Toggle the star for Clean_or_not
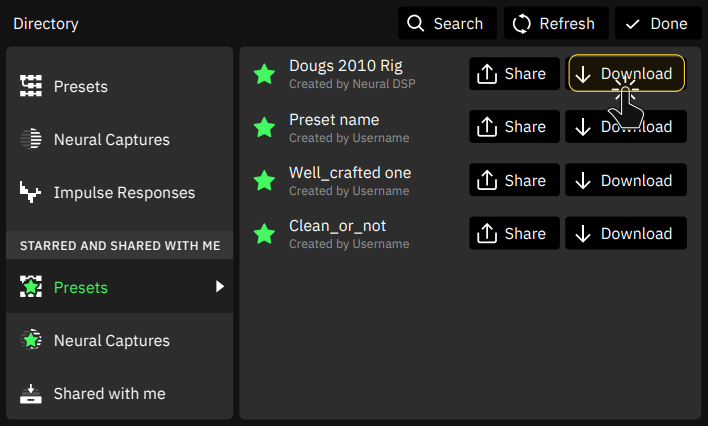The height and width of the screenshot is (426, 708). tap(264, 233)
